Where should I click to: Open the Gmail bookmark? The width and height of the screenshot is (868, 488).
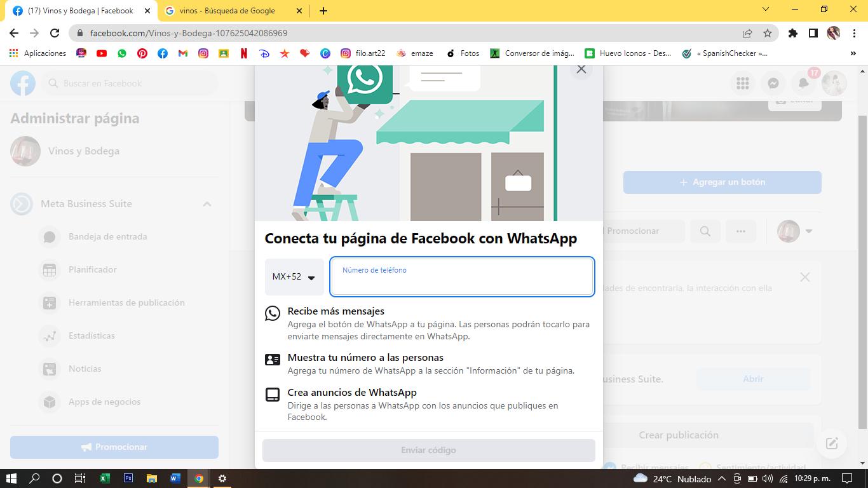pos(183,53)
